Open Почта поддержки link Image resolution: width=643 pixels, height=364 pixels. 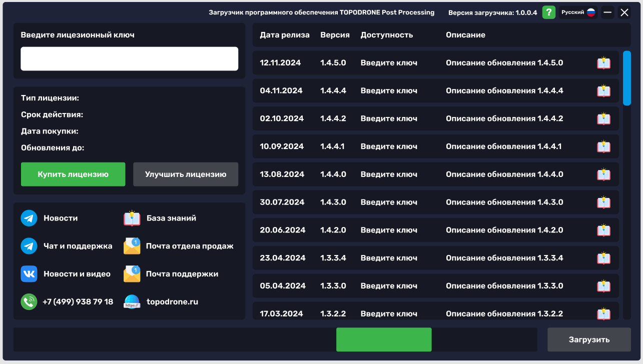click(182, 274)
